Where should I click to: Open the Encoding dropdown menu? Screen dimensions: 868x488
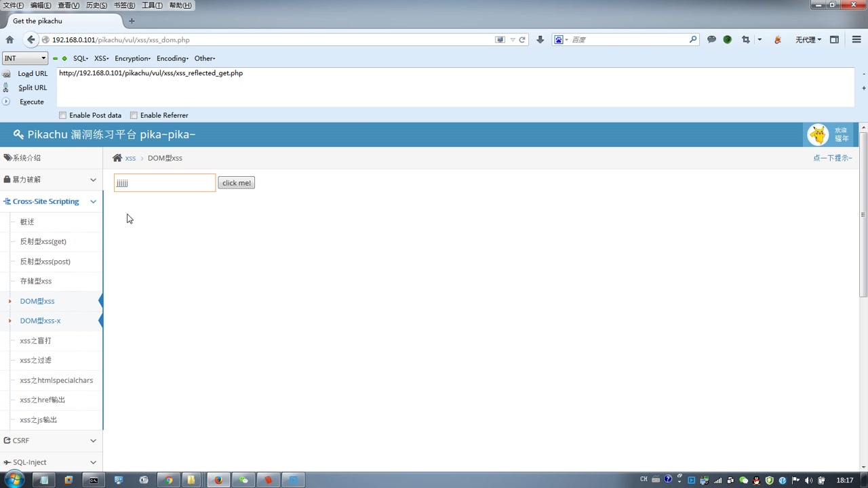pos(173,58)
